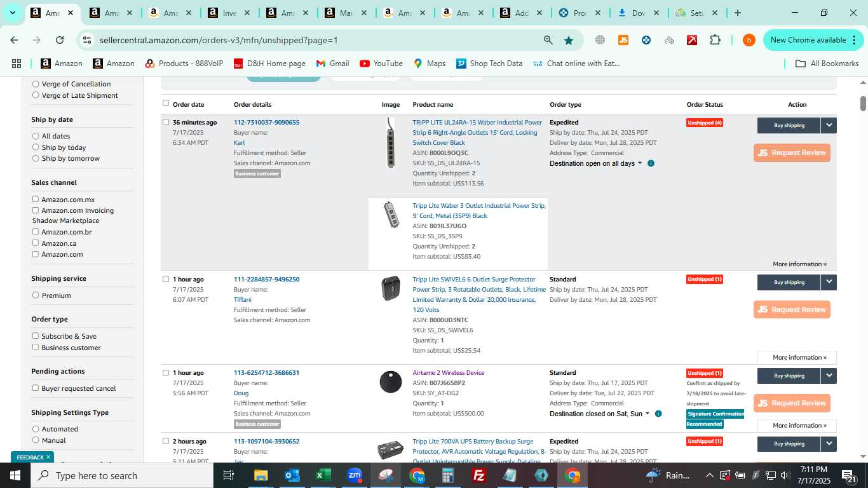Screen dimensions: 868x488
Task: Open the Chrome extensions puzzle icon
Action: (715, 40)
